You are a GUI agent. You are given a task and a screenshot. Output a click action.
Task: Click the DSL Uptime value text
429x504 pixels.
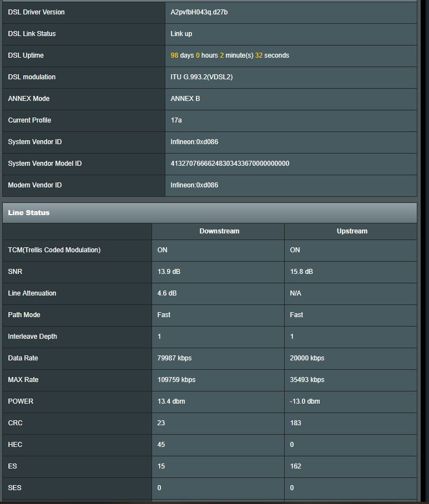(229, 55)
